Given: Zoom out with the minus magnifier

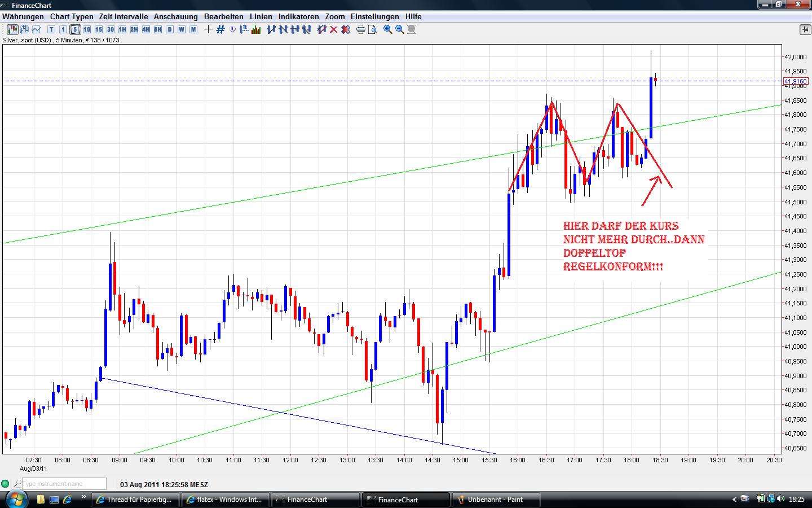Looking at the screenshot, I should click(400, 29).
